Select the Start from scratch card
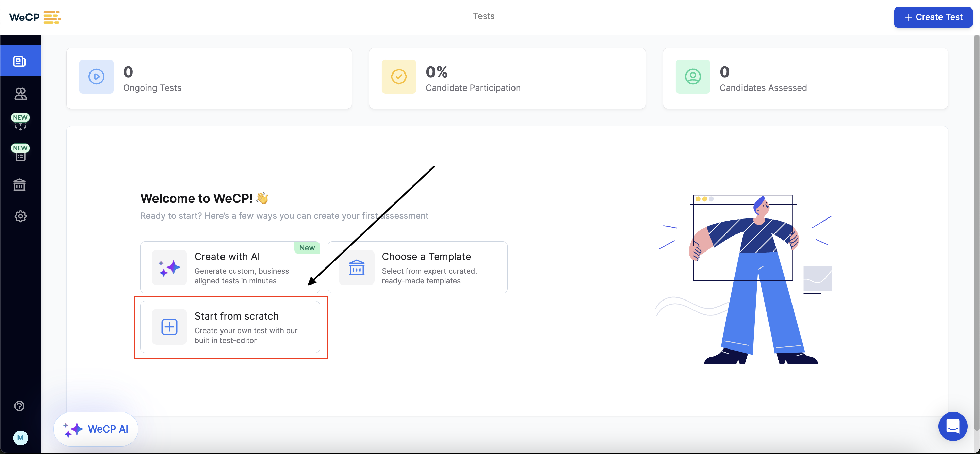Image resolution: width=980 pixels, height=454 pixels. click(230, 327)
